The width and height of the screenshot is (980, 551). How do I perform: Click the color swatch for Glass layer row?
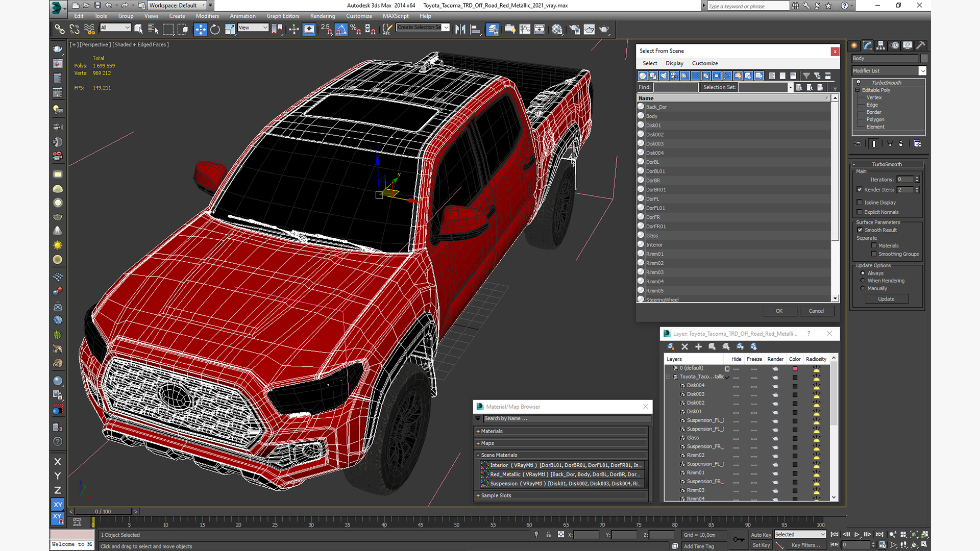(795, 438)
